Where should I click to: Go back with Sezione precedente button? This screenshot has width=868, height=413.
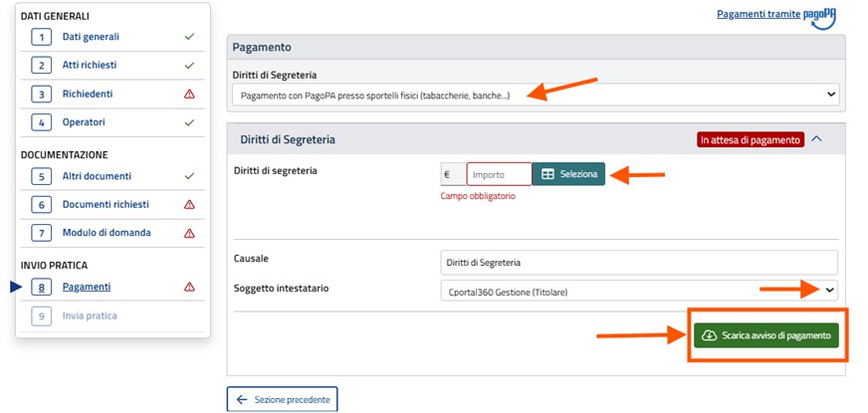pos(282,399)
